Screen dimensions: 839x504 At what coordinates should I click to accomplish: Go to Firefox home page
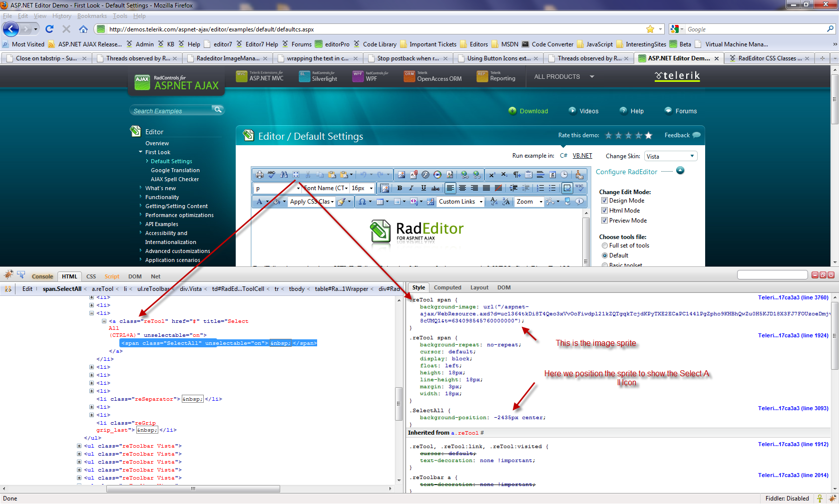83,29
